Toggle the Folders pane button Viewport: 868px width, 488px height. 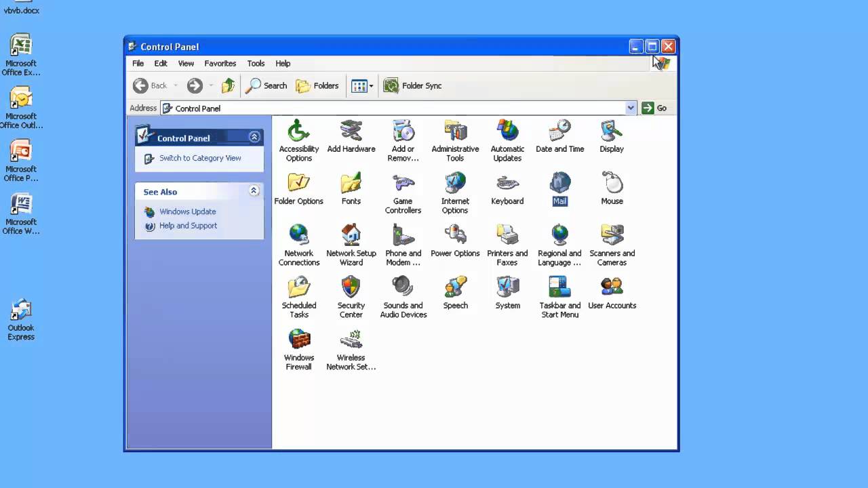317,85
